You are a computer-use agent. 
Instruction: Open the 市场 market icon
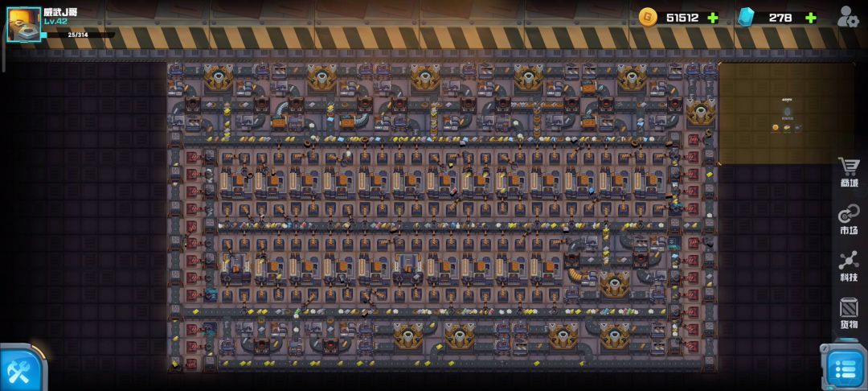[849, 218]
